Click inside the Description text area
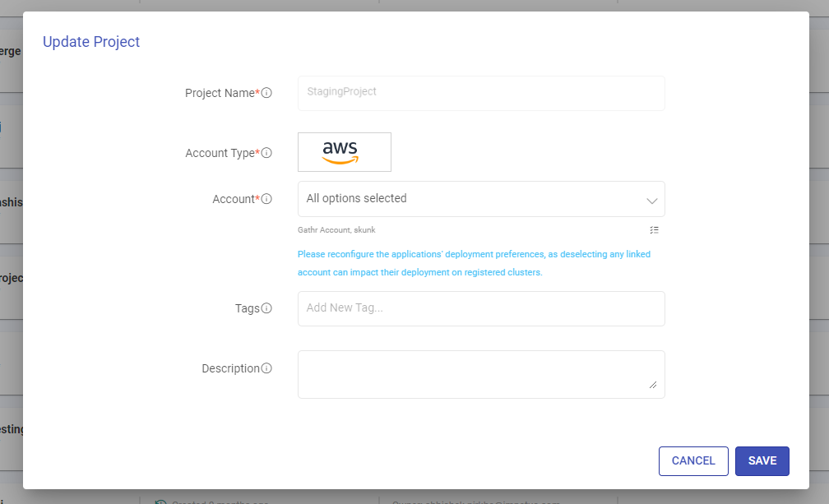 480,374
